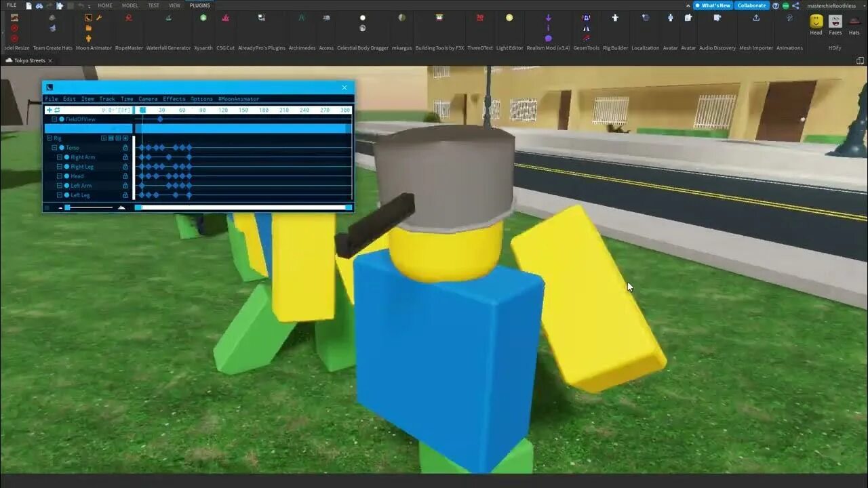Click the Xysanth green hexagon icon
The height and width of the screenshot is (488, 868).
pos(203,18)
